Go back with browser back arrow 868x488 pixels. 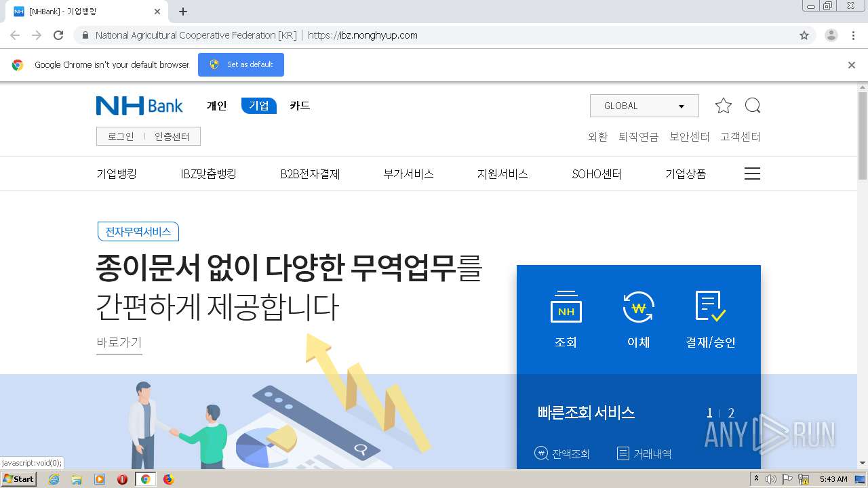coord(15,35)
